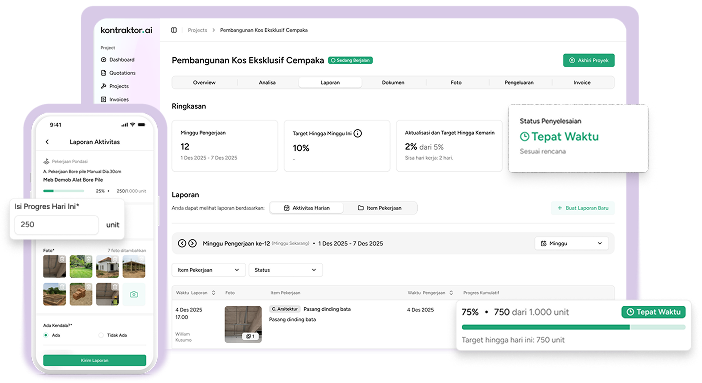Click '10%' target value
This screenshot has width=702, height=383.
(301, 148)
